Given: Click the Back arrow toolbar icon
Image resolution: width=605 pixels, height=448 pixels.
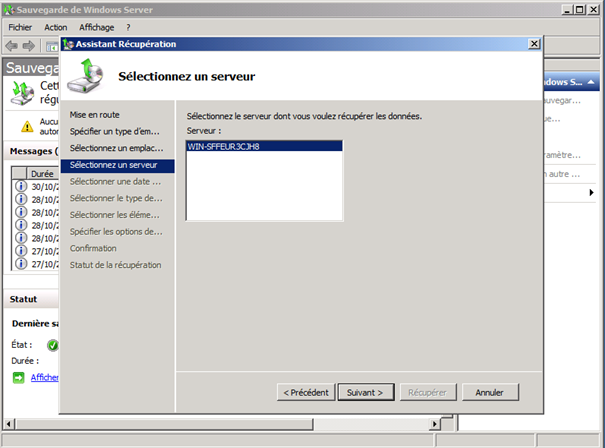Looking at the screenshot, I should click(11, 46).
